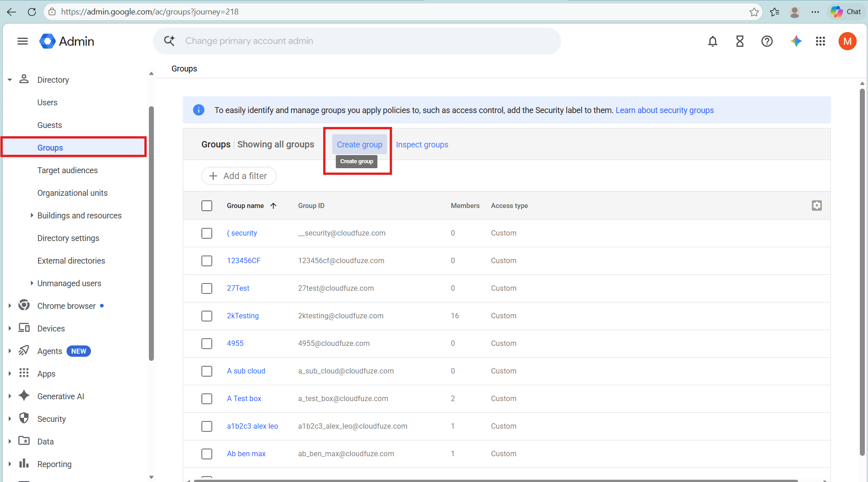Open the Google apps grid
868x482 pixels.
(x=820, y=41)
